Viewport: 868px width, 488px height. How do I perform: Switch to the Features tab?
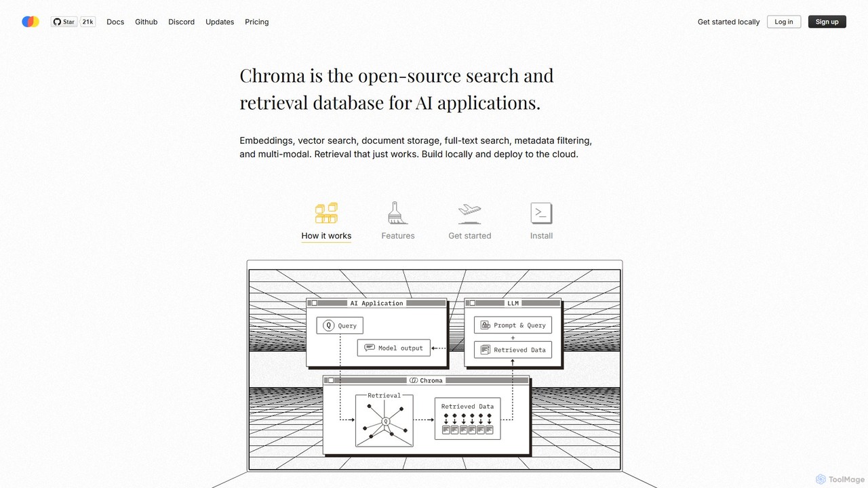(398, 222)
